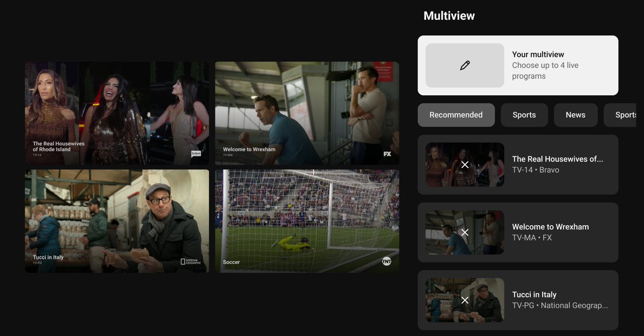Image resolution: width=644 pixels, height=336 pixels.
Task: Open the News category tab
Action: (575, 115)
